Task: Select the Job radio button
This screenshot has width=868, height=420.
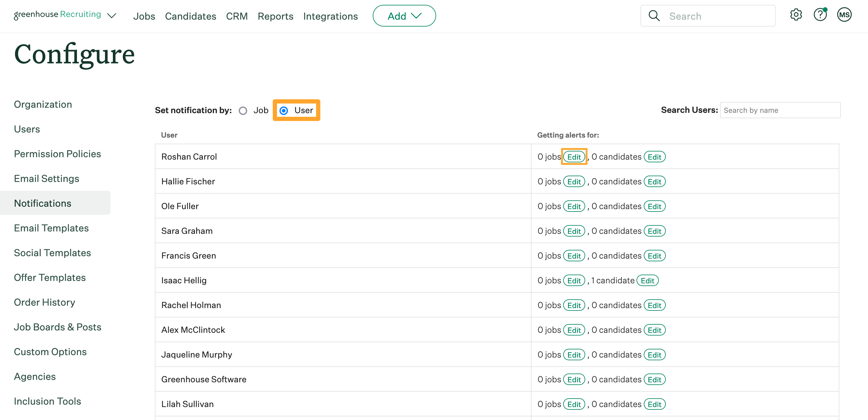Action: pos(243,110)
